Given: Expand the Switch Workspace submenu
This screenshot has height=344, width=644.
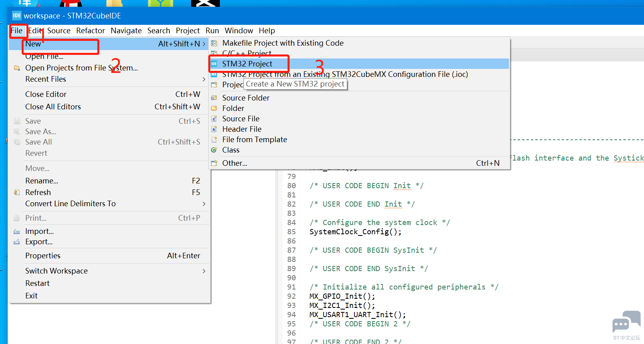Looking at the screenshot, I should 204,271.
